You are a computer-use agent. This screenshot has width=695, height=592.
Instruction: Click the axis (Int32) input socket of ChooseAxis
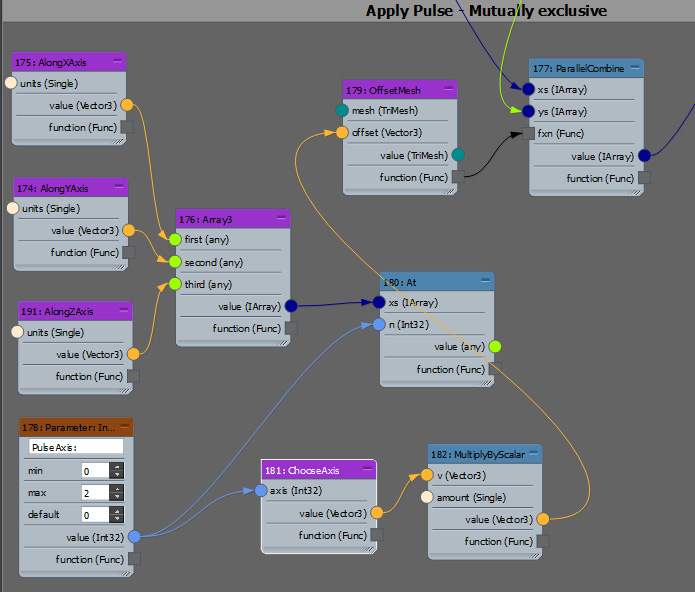pyautogui.click(x=261, y=491)
